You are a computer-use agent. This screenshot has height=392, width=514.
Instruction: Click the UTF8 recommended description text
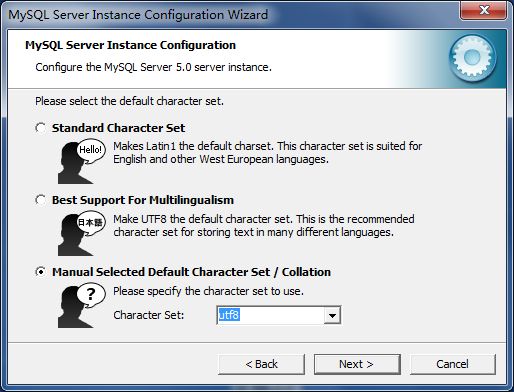tap(264, 226)
